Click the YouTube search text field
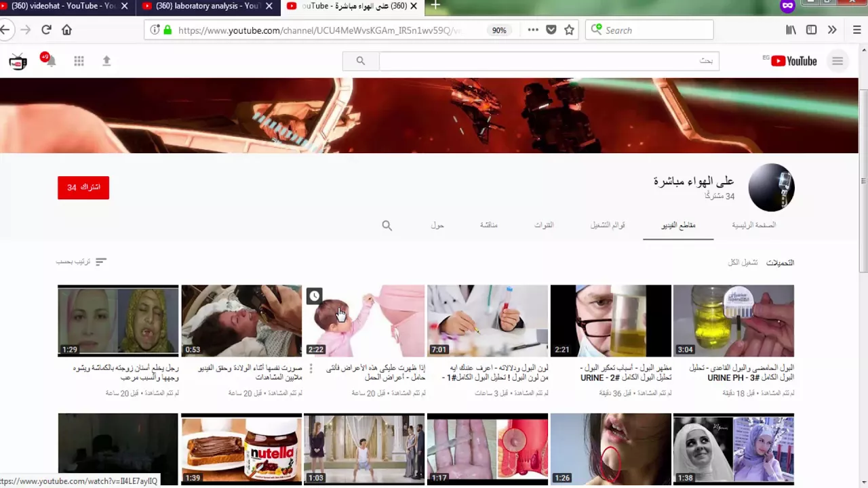 [x=549, y=61]
